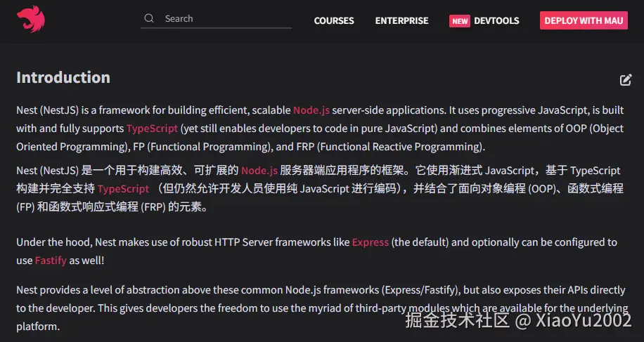Click the text "Under the hood"
Screen dimensions: 644x342
[x=53, y=242]
